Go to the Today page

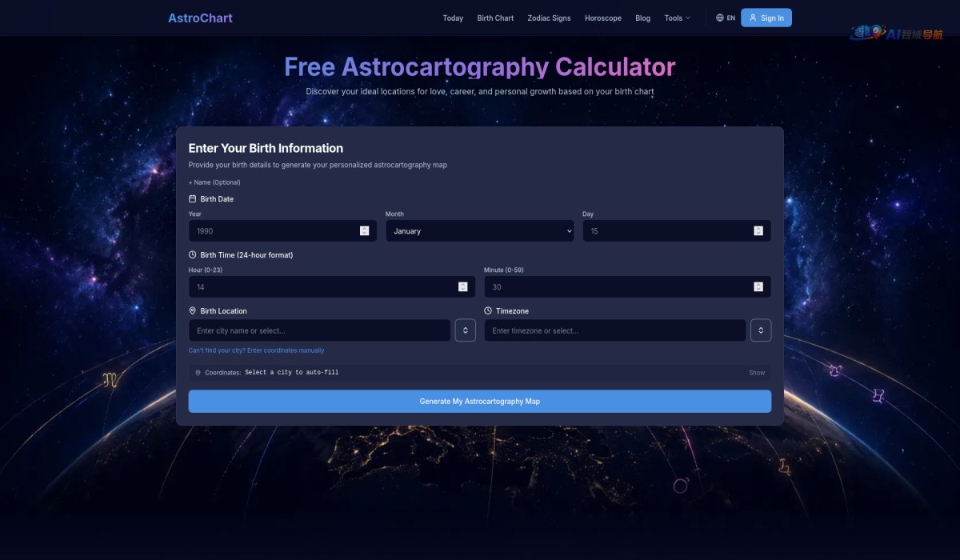click(453, 18)
